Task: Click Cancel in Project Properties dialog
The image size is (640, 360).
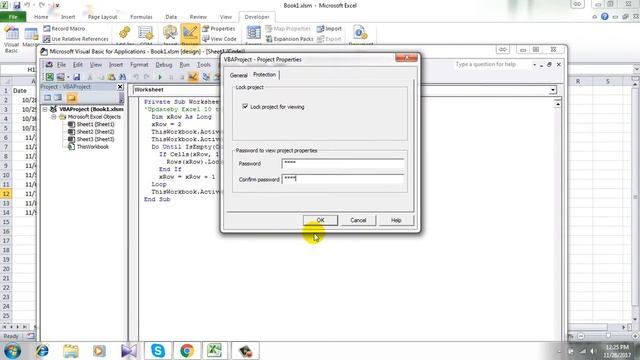Action: click(358, 220)
